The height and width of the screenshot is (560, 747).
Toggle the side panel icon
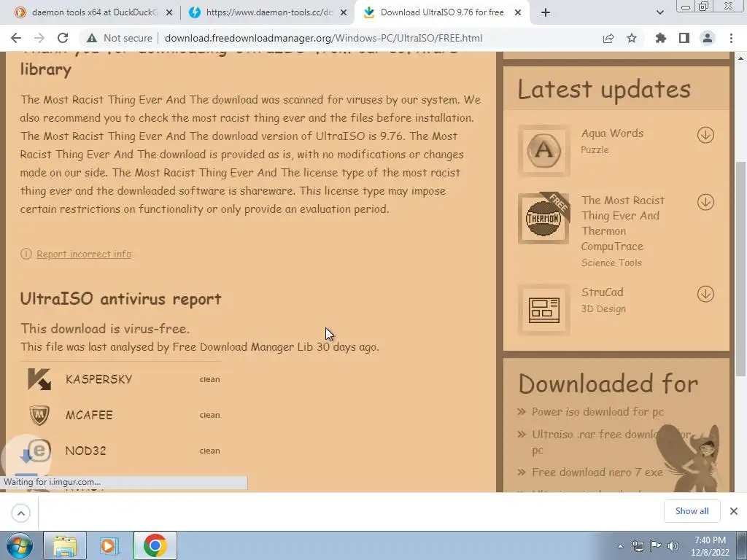click(684, 38)
